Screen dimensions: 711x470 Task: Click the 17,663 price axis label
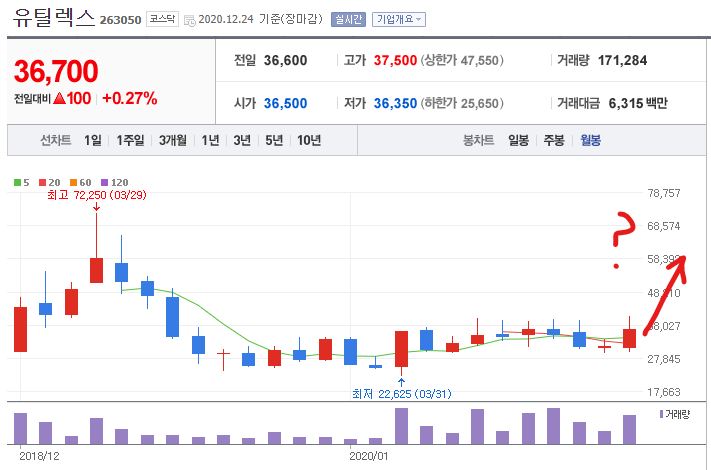click(x=664, y=392)
